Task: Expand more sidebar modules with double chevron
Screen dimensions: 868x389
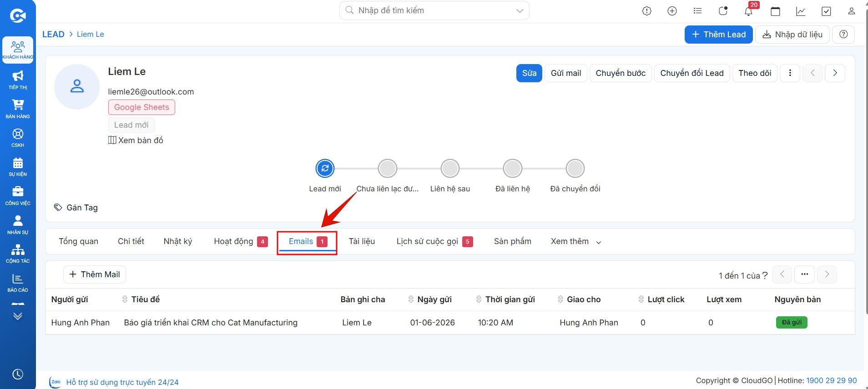Action: coord(18,316)
